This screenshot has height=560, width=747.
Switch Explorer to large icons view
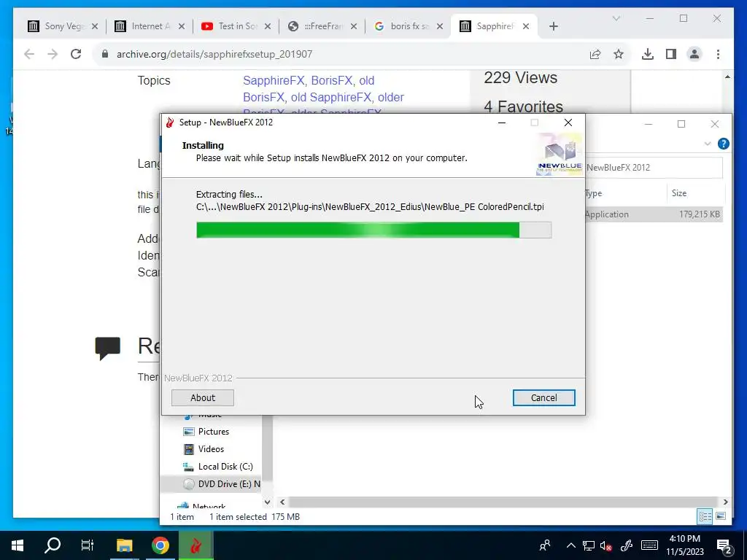(721, 517)
